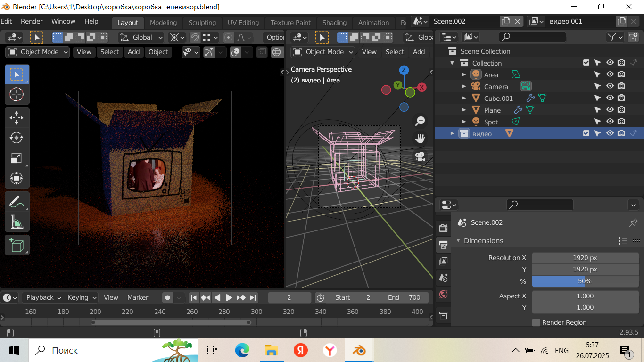Viewport: 644px width, 362px height.
Task: Open the Render menu
Action: 32,21
